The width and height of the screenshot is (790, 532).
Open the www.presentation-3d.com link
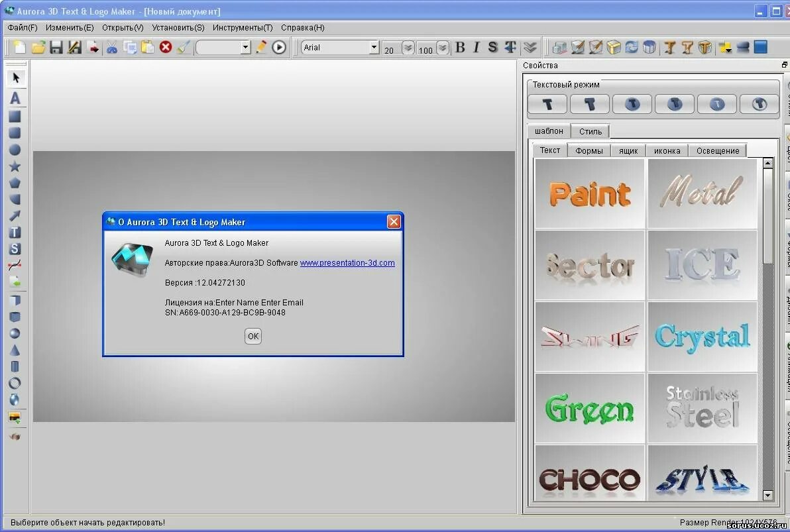tap(347, 263)
